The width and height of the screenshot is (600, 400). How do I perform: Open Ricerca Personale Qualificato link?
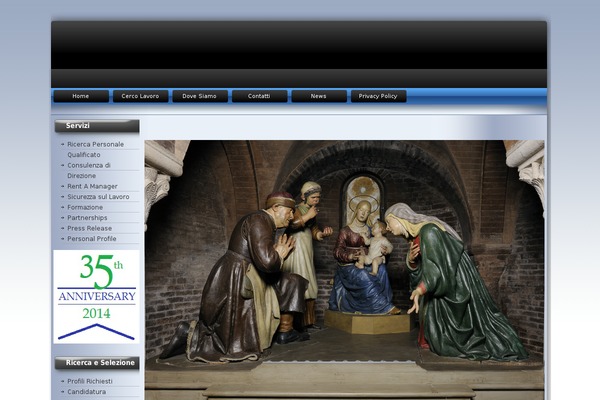95,145
